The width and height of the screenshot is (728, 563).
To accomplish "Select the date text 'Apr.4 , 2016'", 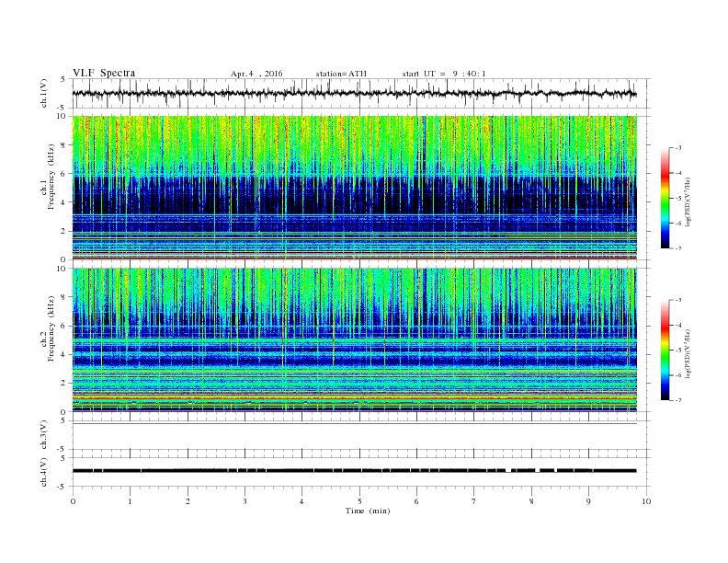I will tap(256, 74).
